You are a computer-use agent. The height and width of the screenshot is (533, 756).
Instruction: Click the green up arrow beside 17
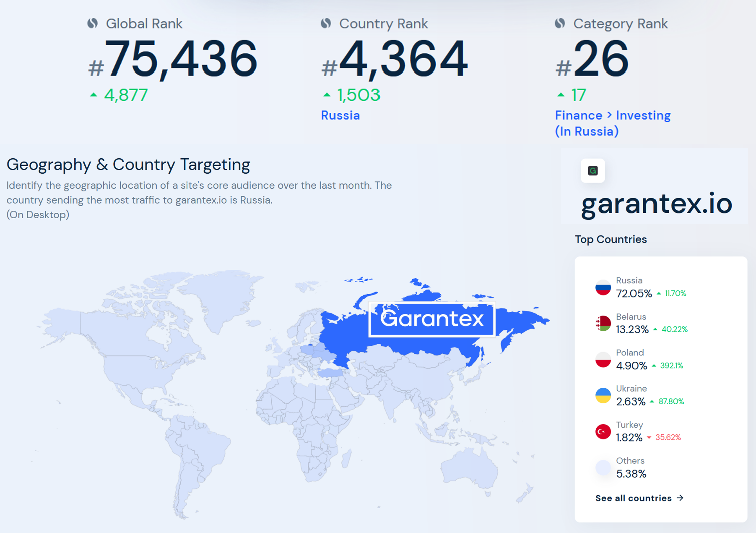(x=561, y=95)
